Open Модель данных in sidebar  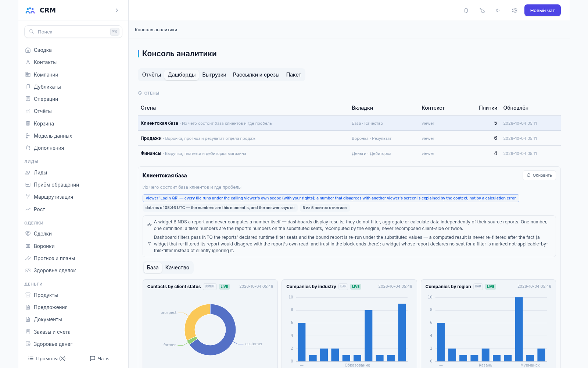73,136
